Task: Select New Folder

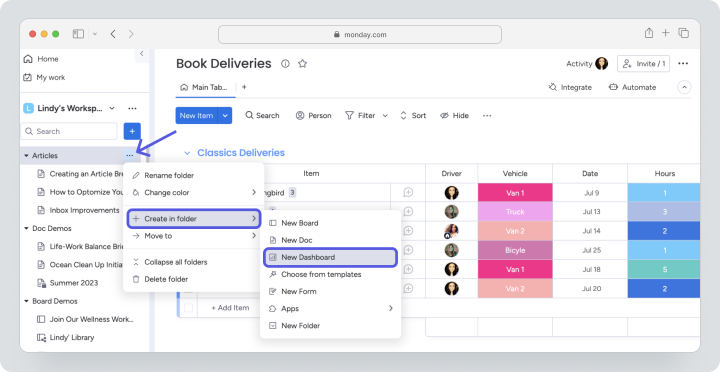Action: click(x=330, y=326)
